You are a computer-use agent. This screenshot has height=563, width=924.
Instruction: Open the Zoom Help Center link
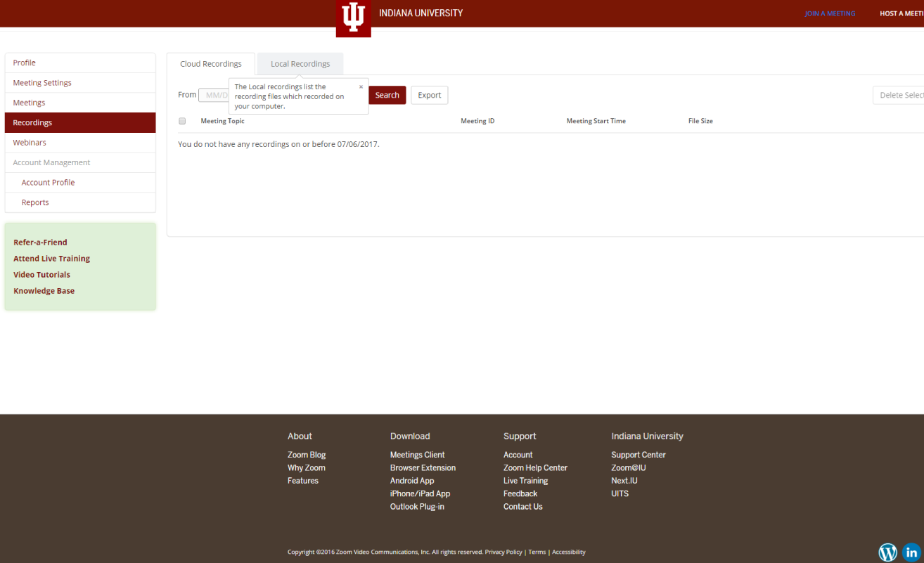[x=535, y=468]
